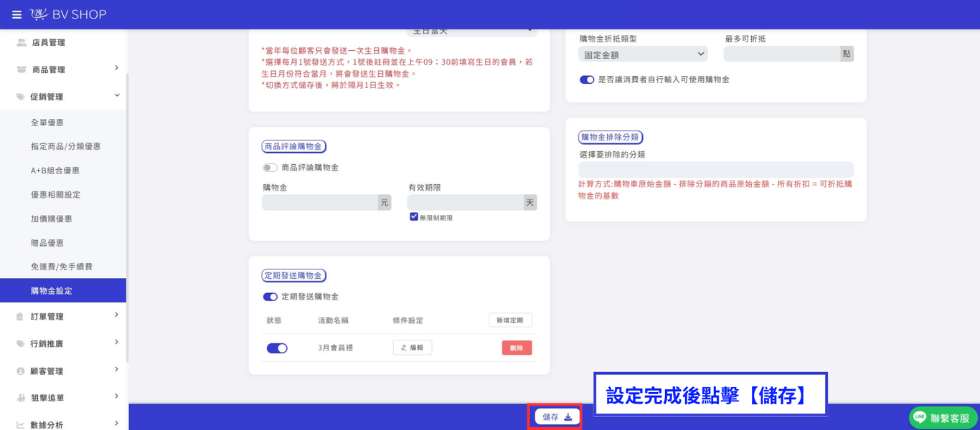Image resolution: width=980 pixels, height=430 pixels.
Task: Expand the 行銷推廣 submenu chevron
Action: click(116, 343)
